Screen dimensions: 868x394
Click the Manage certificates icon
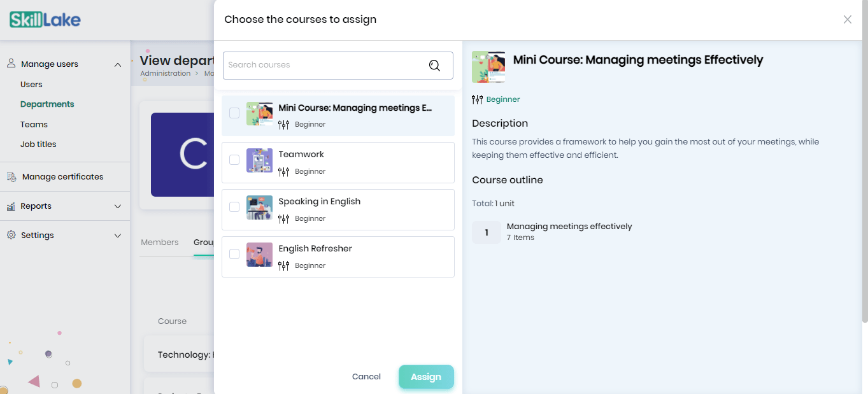coord(11,177)
